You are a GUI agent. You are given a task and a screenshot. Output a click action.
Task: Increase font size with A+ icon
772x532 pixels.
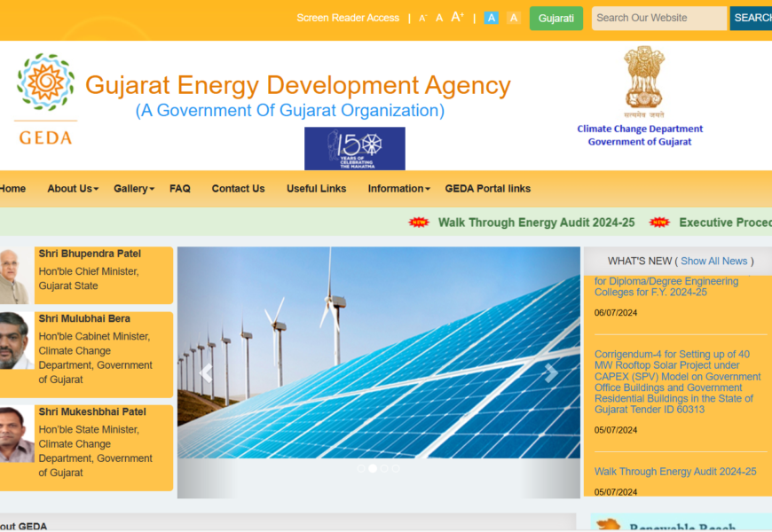pos(458,17)
